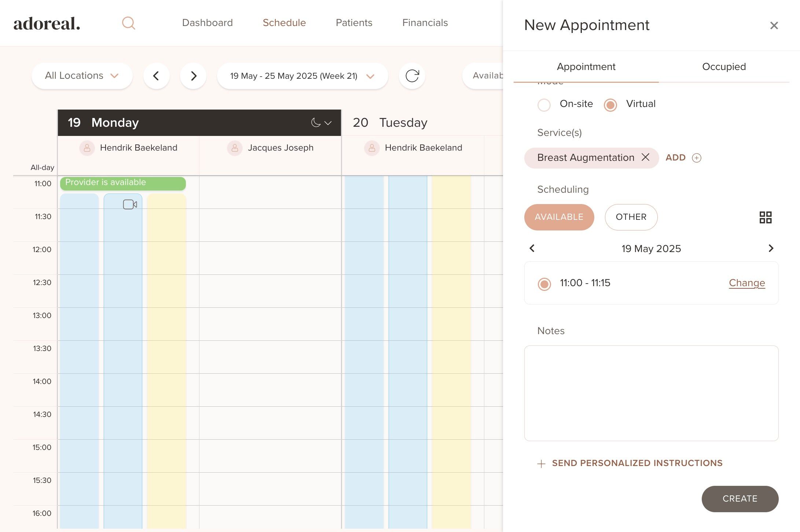The height and width of the screenshot is (532, 800).
Task: Open the All Locations dropdown
Action: coord(82,76)
